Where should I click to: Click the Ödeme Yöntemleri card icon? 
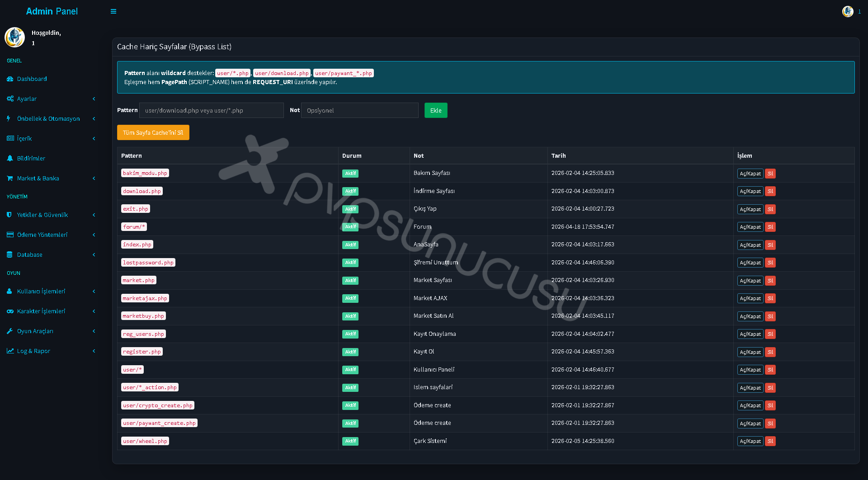coord(10,235)
